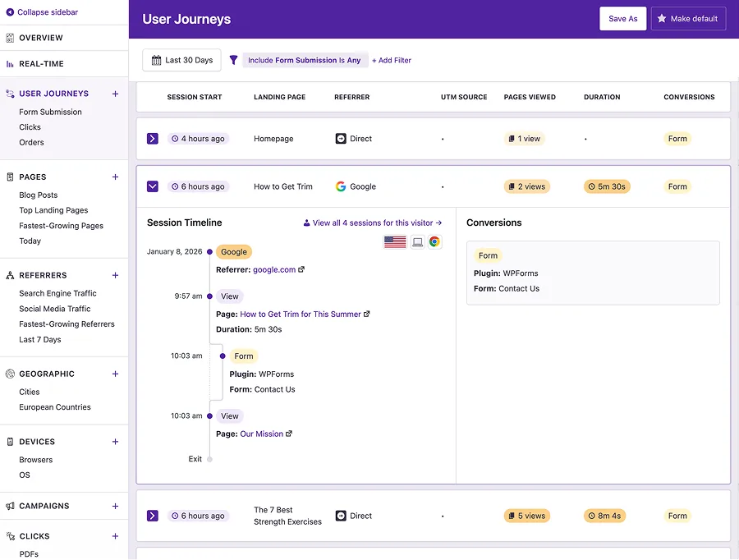This screenshot has height=560, width=739.
Task: Click the United States flag icon
Action: tap(395, 242)
